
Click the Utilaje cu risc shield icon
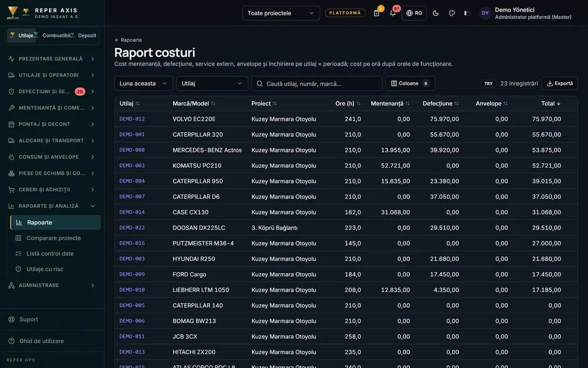coord(18,269)
